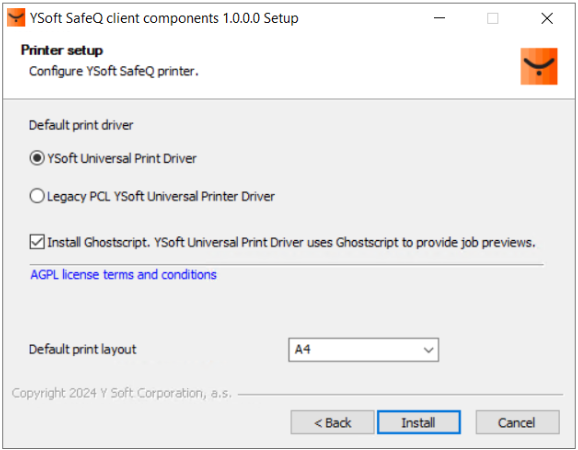The image size is (578, 450).
Task: Click the greyed-out maximize window icon
Action: pyautogui.click(x=492, y=18)
